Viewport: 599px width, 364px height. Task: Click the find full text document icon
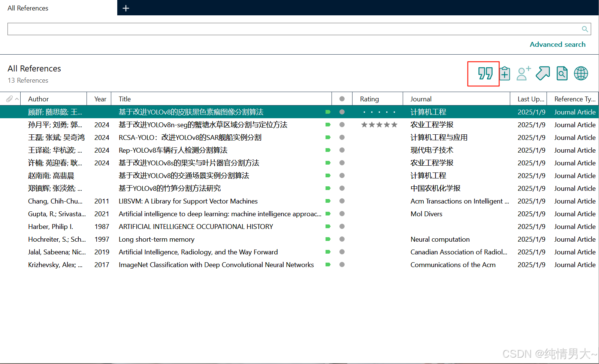tap(562, 73)
